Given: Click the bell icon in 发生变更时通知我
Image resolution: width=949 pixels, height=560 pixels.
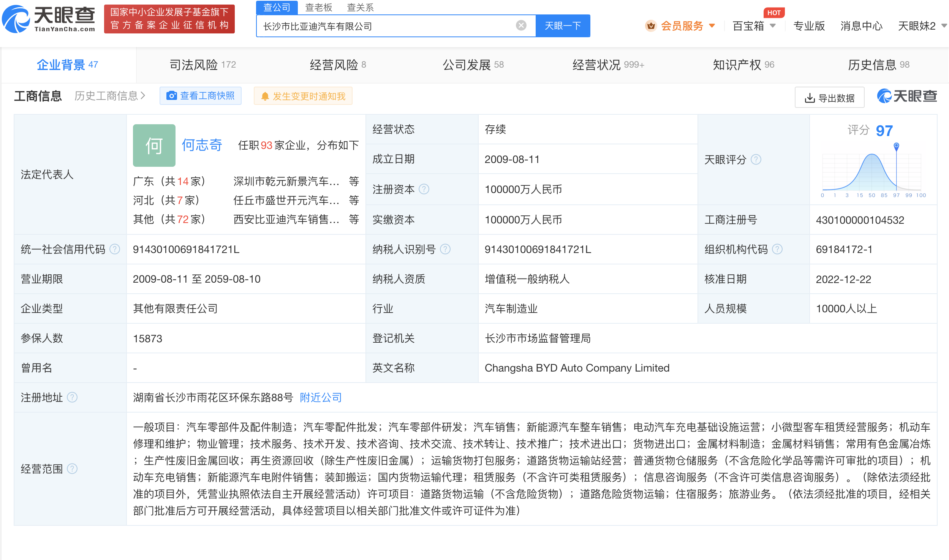Looking at the screenshot, I should coord(265,96).
